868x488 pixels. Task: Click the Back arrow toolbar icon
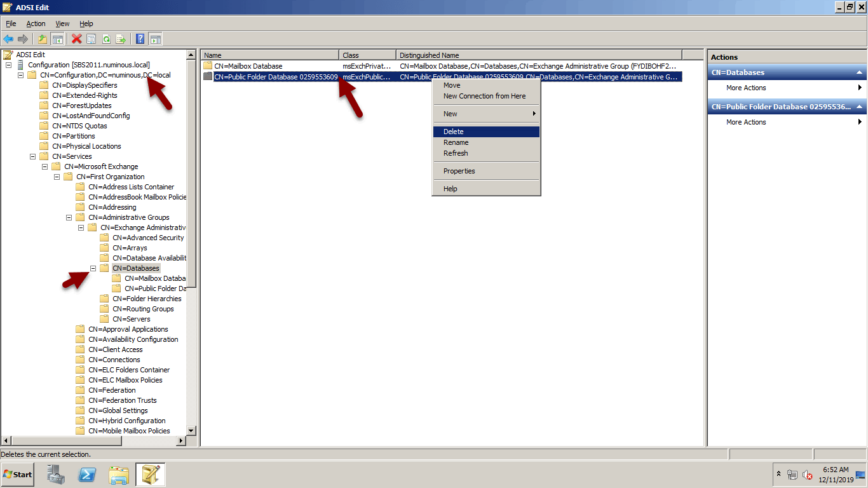8,39
